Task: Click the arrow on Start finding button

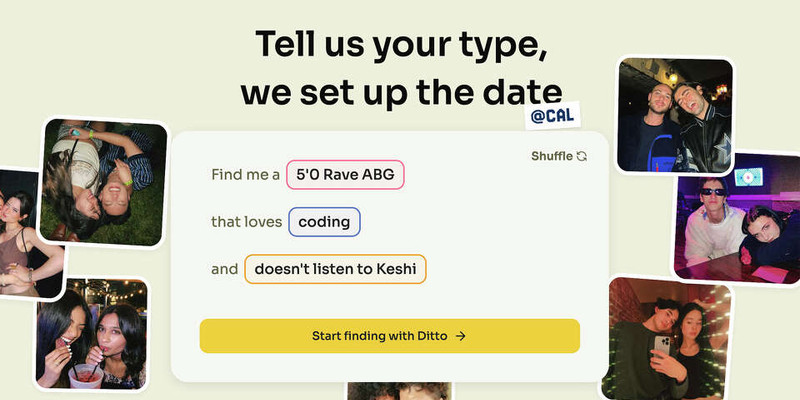Action: [x=461, y=336]
